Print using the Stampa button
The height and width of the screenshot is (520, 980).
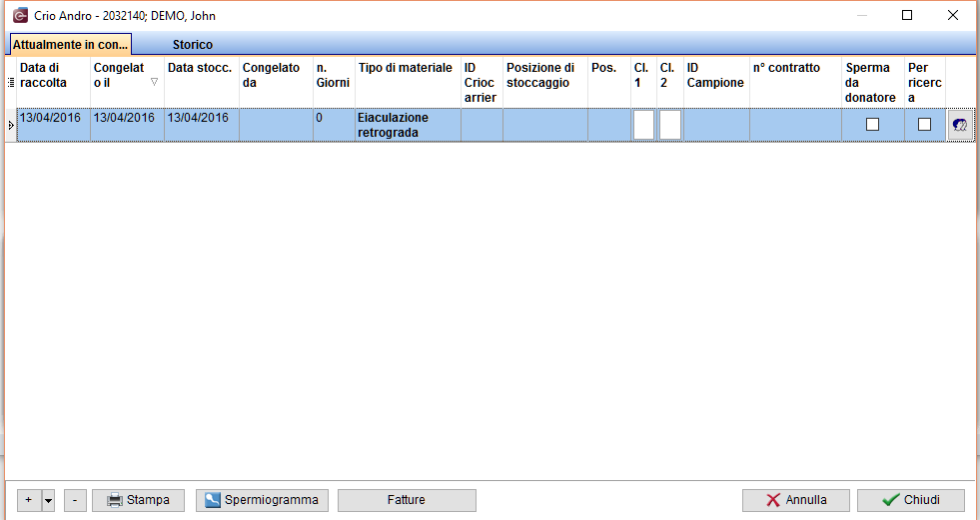pyautogui.click(x=138, y=501)
